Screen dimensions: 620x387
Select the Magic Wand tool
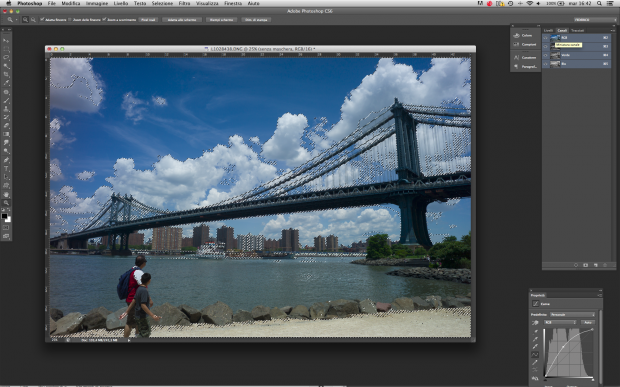(6, 66)
